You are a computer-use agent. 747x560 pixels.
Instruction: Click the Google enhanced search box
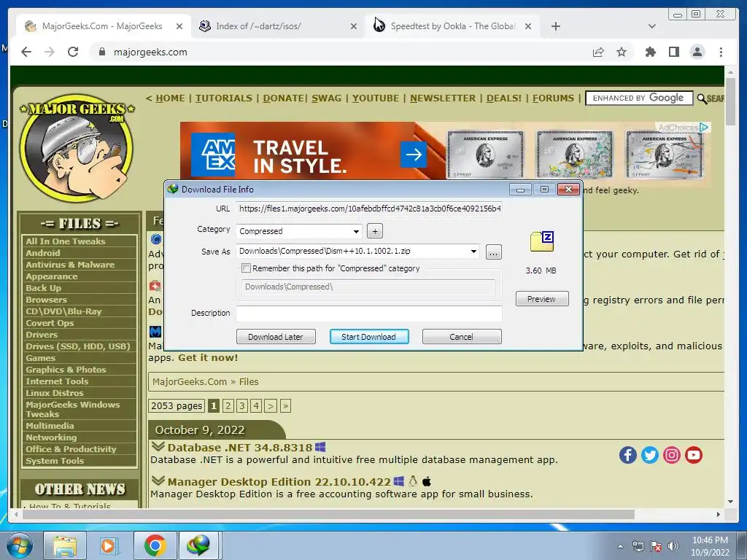click(638, 98)
